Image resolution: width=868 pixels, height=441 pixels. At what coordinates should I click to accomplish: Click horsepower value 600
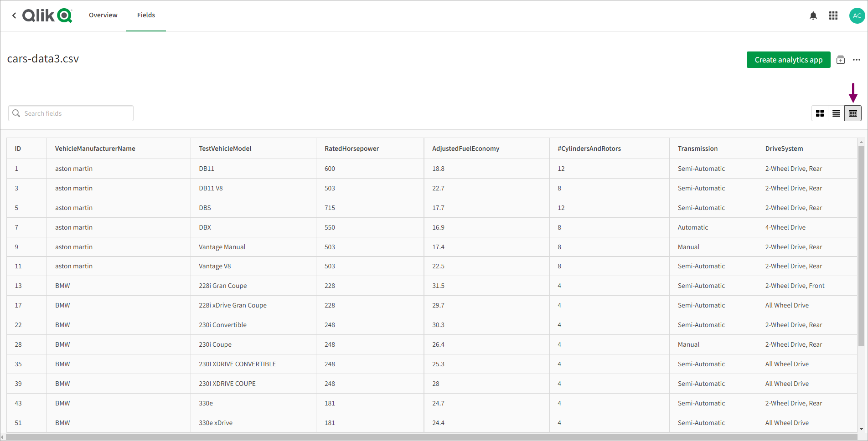(330, 169)
